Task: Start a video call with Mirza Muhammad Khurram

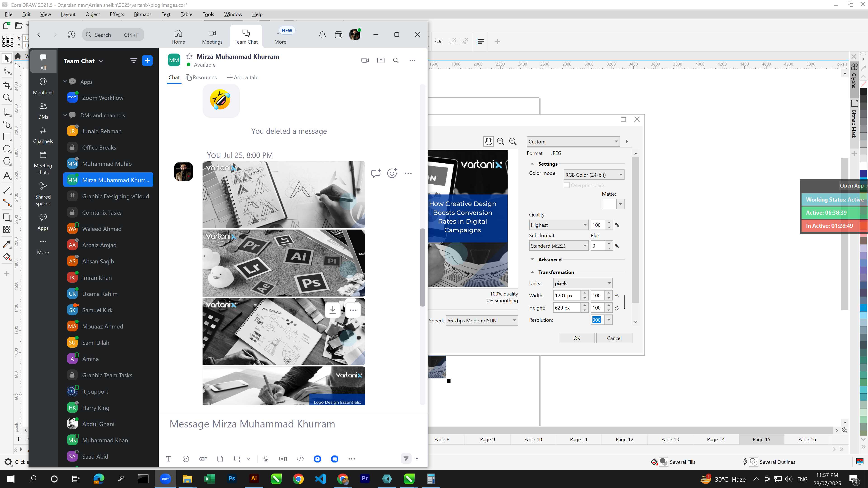Action: 365,60
